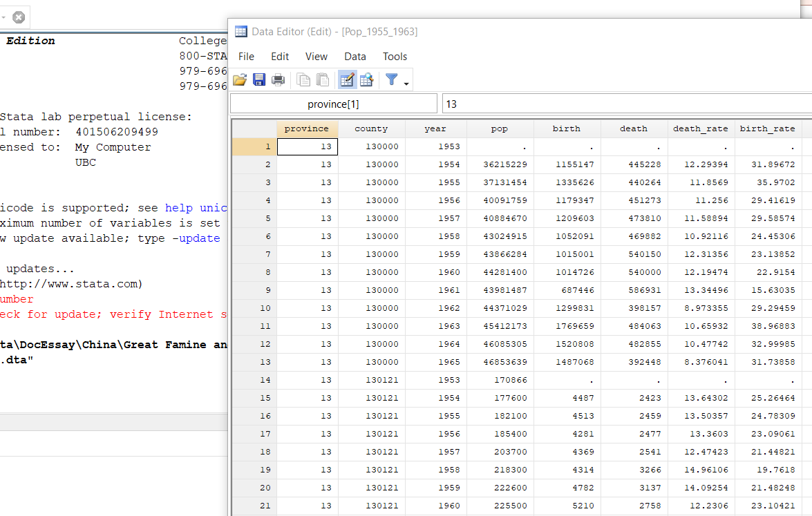
Task: Select row 10 header
Action: [254, 308]
